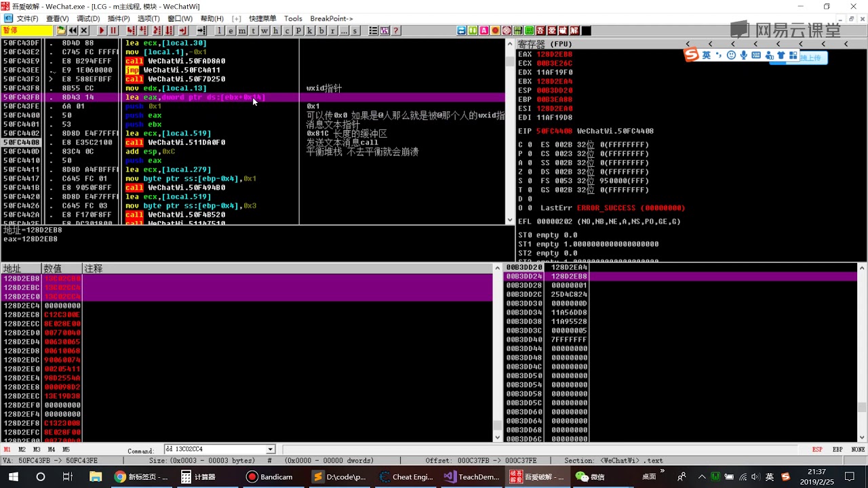Open the Windows Start menu

13,476
